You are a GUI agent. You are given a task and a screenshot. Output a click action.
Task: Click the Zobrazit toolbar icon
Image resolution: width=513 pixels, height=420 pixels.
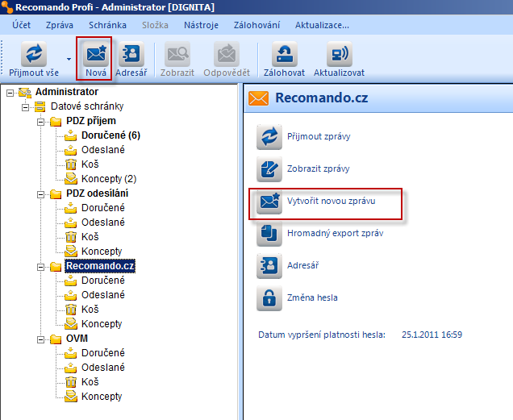(177, 54)
